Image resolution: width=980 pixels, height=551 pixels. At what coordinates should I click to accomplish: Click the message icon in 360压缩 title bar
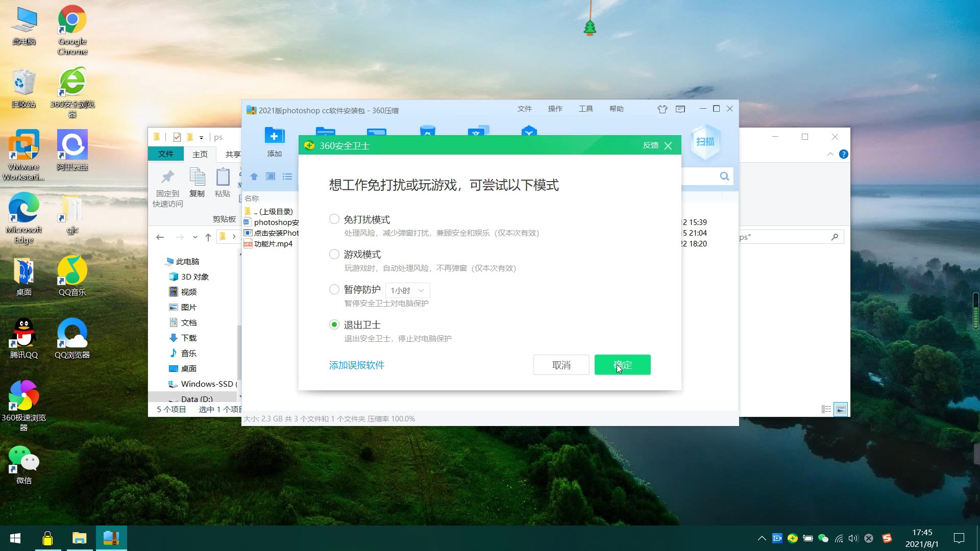(x=680, y=109)
